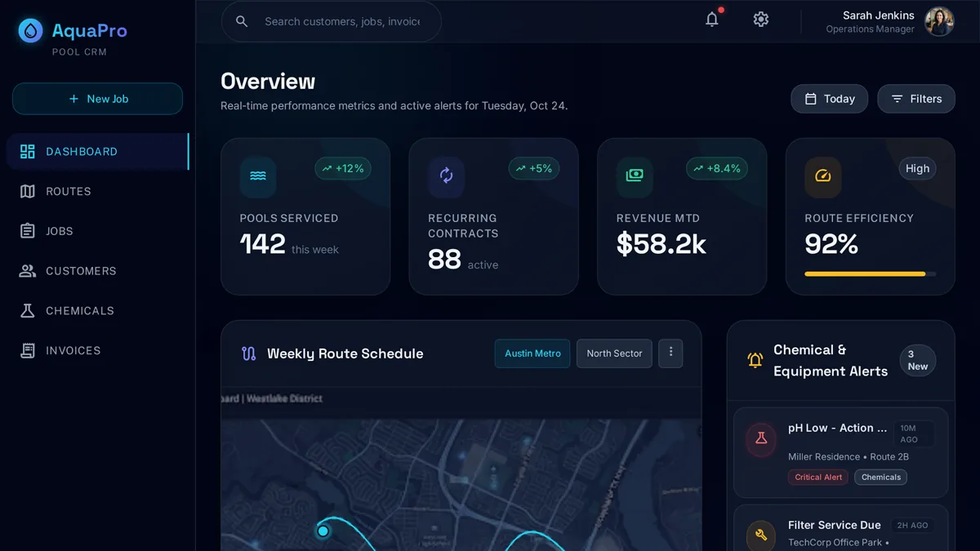Click the Route Efficiency gauge icon
This screenshot has width=980, height=551.
coord(823,176)
